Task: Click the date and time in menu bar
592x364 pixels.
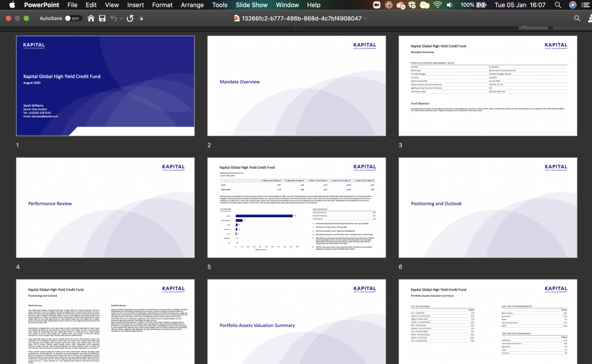Action: (x=520, y=5)
